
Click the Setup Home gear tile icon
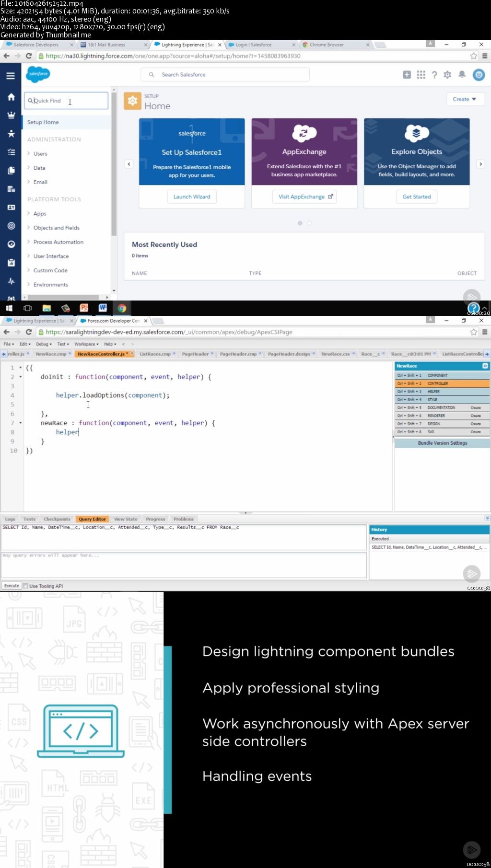(x=132, y=101)
